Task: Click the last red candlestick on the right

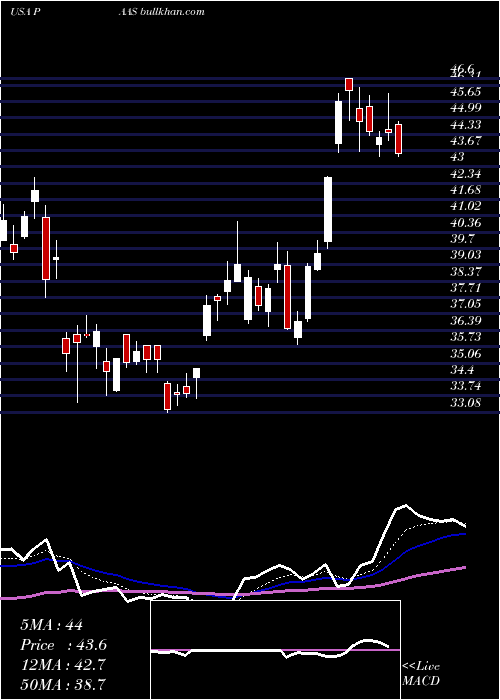Action: click(x=399, y=139)
